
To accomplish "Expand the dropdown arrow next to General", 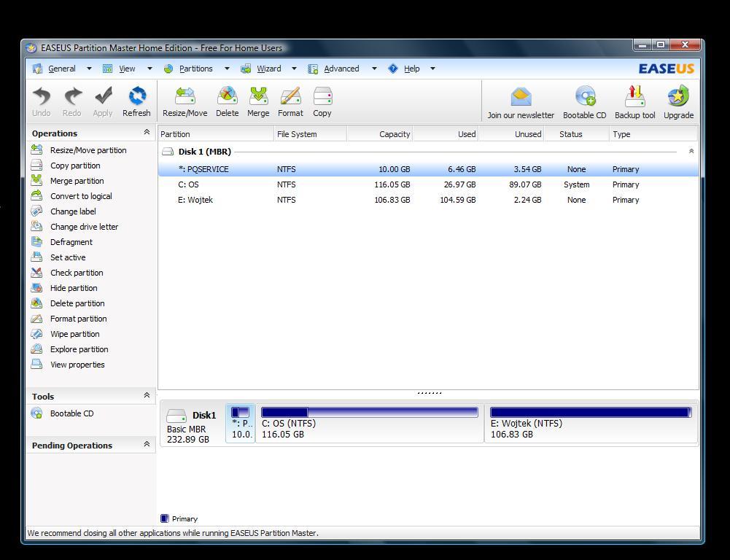I will [89, 69].
